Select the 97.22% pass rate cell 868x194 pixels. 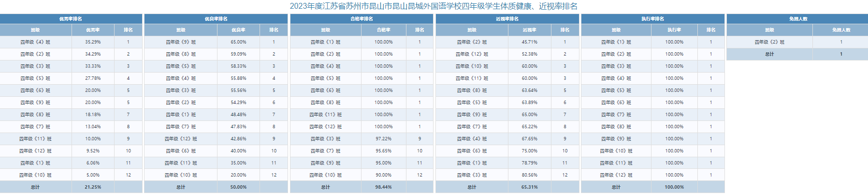(384, 139)
